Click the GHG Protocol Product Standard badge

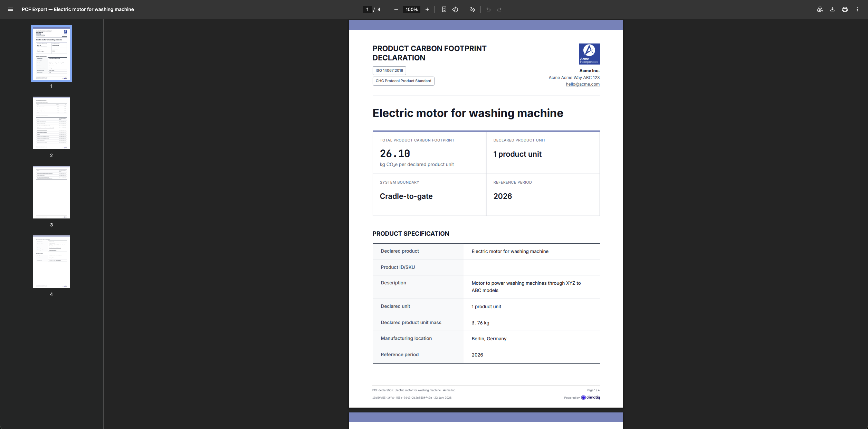[x=403, y=81]
